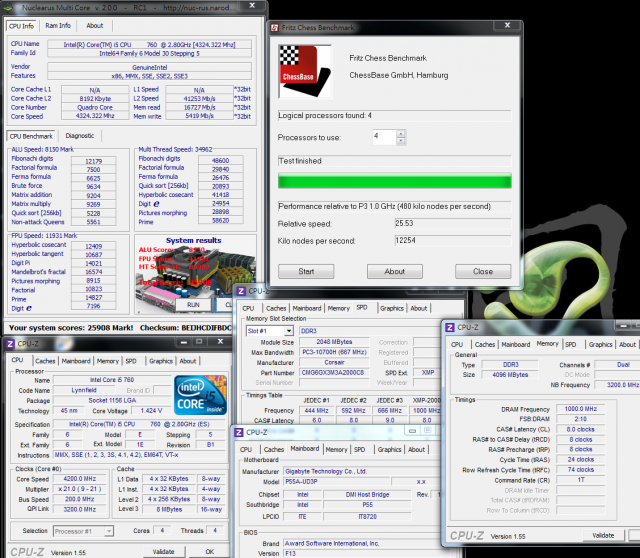
Task: Open Mainboard tab in CPU-Z Memory window
Action: point(516,344)
